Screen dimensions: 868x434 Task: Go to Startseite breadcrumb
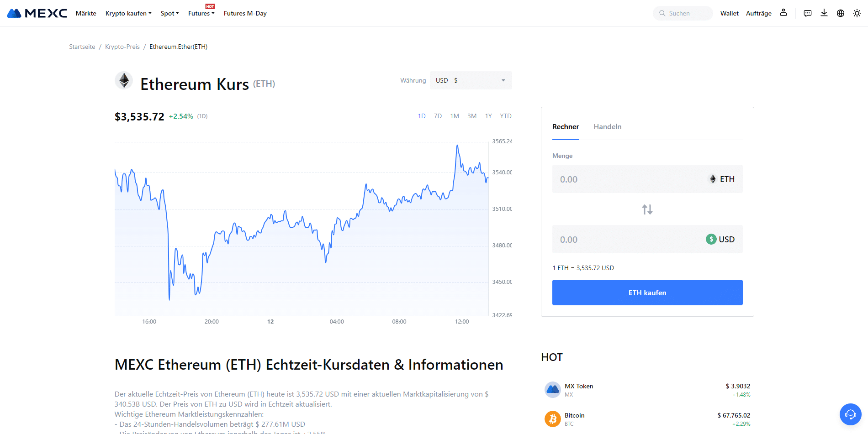tap(82, 47)
